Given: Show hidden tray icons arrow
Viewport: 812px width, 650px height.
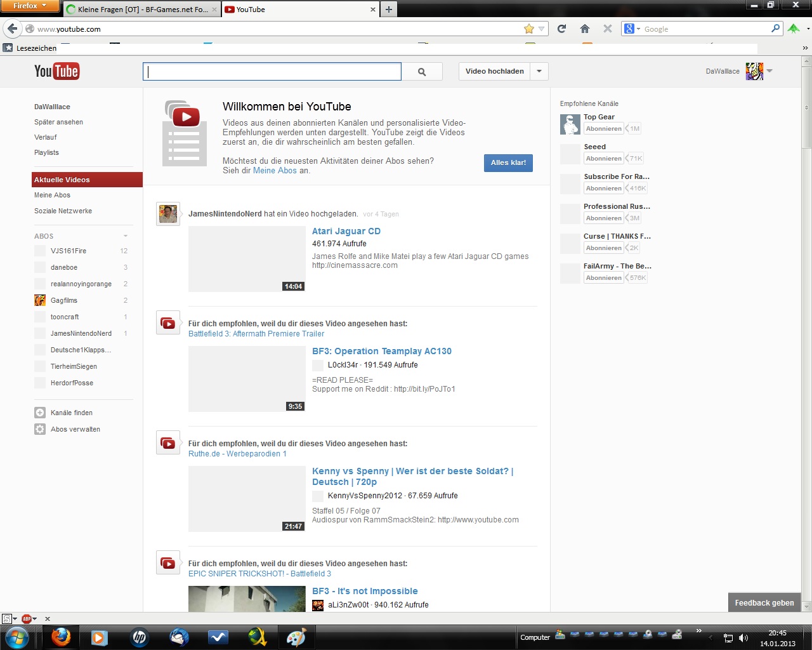Looking at the screenshot, I should coord(711,638).
